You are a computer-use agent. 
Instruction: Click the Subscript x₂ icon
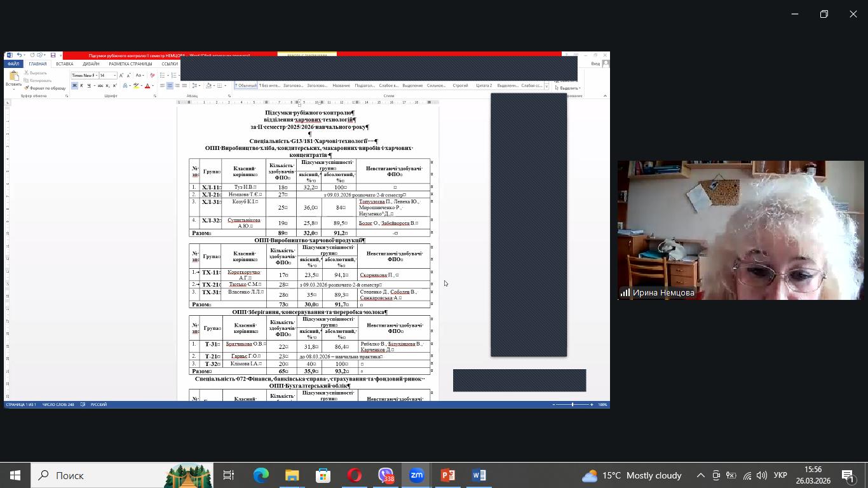pyautogui.click(x=105, y=86)
